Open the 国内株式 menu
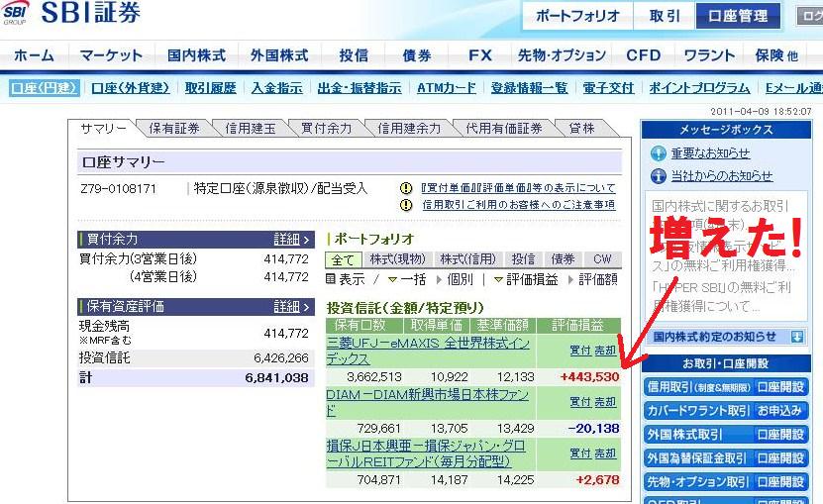Viewport: 823px width, 504px height. [196, 55]
